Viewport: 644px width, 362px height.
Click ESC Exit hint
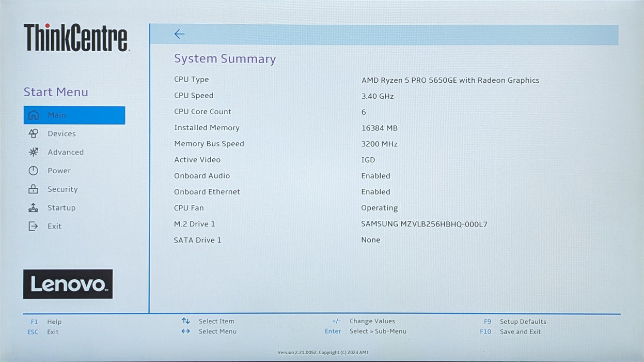pyautogui.click(x=43, y=332)
